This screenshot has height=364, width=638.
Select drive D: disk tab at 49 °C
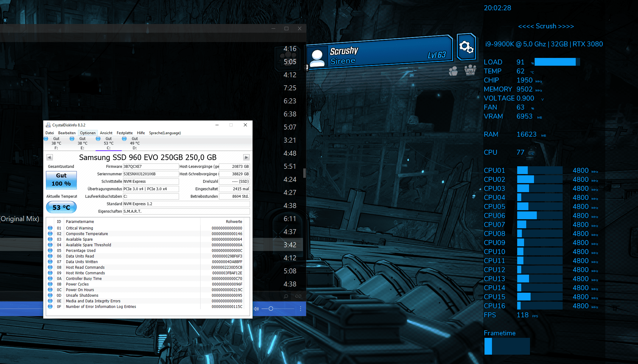coord(135,143)
